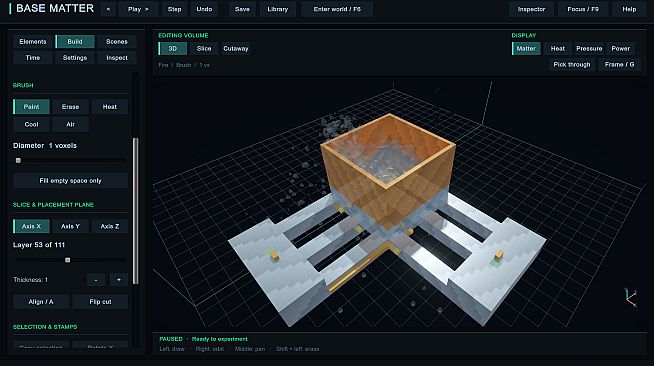Open the Scenes tab

117,42
